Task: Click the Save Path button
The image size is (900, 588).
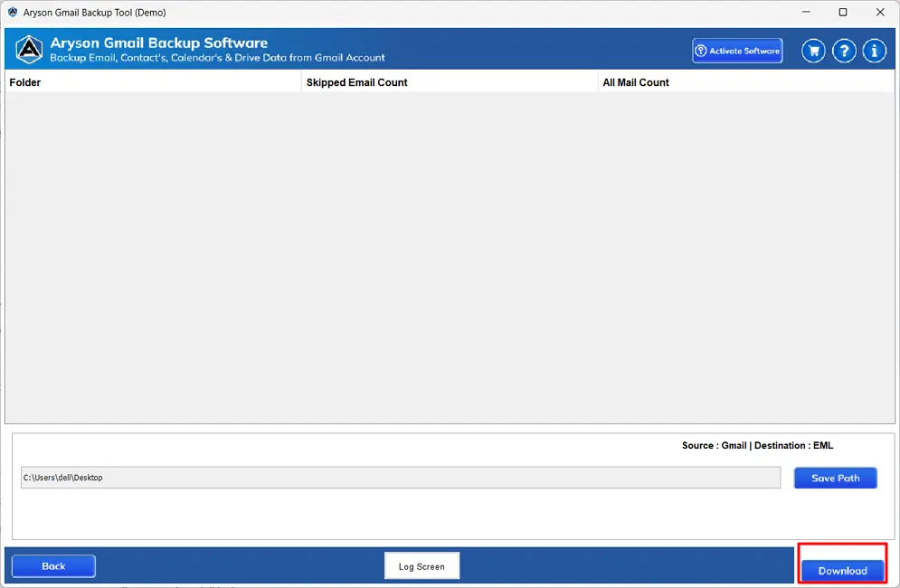Action: pos(835,478)
